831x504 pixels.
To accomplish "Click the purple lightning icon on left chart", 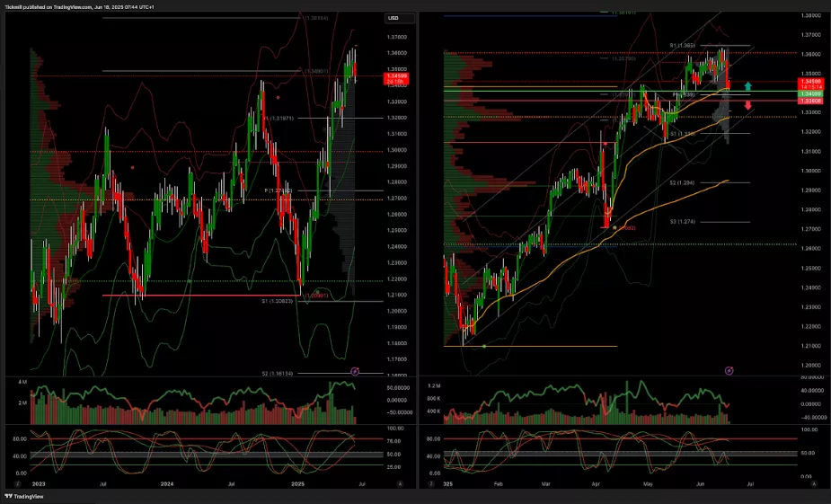I will [355, 370].
